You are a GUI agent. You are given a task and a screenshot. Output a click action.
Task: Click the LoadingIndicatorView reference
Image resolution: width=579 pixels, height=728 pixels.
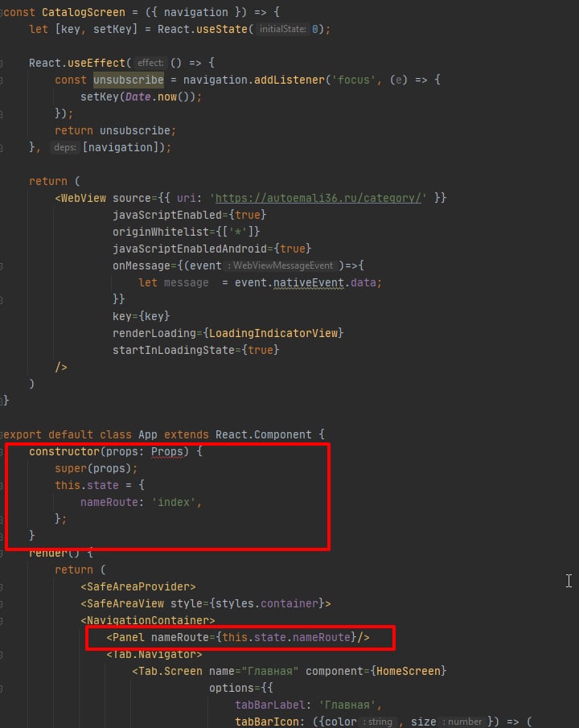(273, 333)
